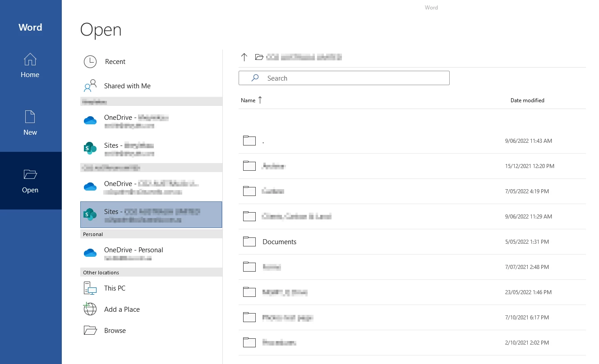Navigate up one folder level arrow

[x=244, y=57]
